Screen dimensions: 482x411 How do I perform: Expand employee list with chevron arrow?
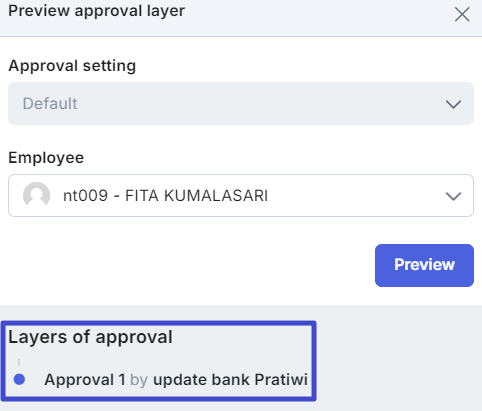(x=453, y=196)
